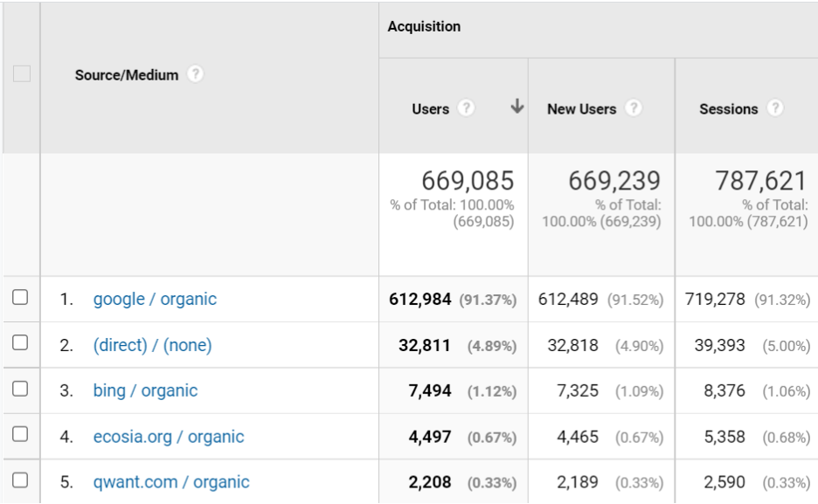Sort by the Users column header label

430,109
